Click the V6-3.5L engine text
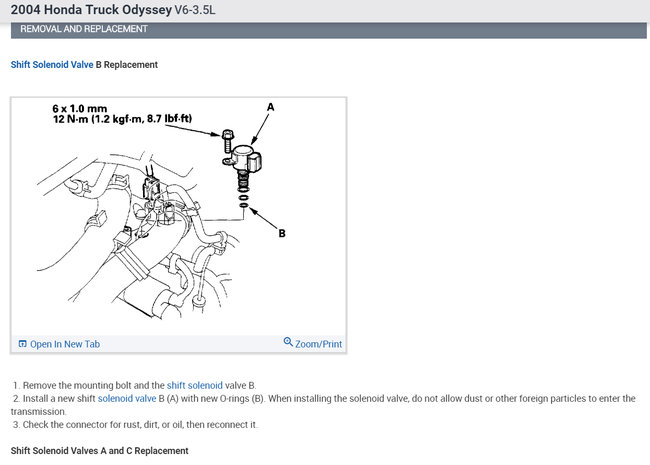The image size is (650, 465). (195, 10)
